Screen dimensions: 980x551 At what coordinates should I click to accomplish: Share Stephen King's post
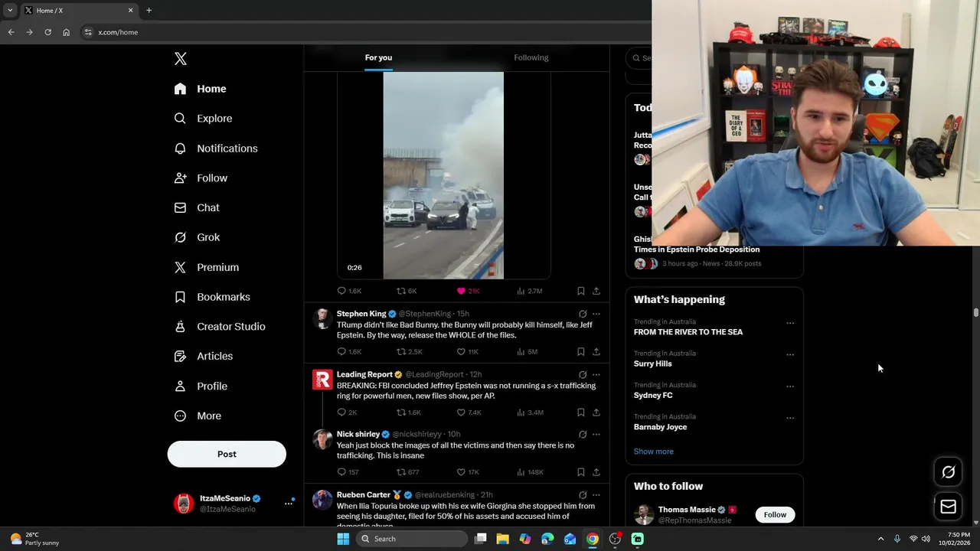(596, 352)
